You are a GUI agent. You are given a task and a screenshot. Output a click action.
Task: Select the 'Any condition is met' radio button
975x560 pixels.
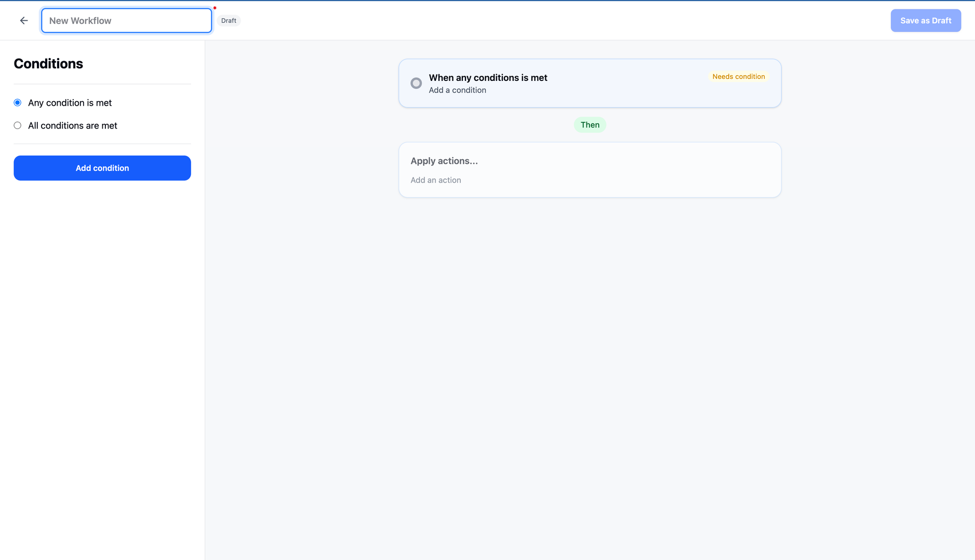[17, 102]
